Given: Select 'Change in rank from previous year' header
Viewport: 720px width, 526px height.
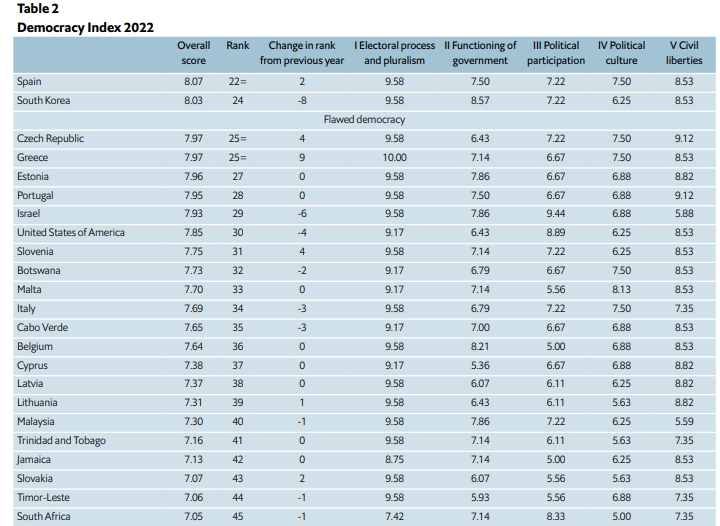Looking at the screenshot, I should pyautogui.click(x=301, y=53).
